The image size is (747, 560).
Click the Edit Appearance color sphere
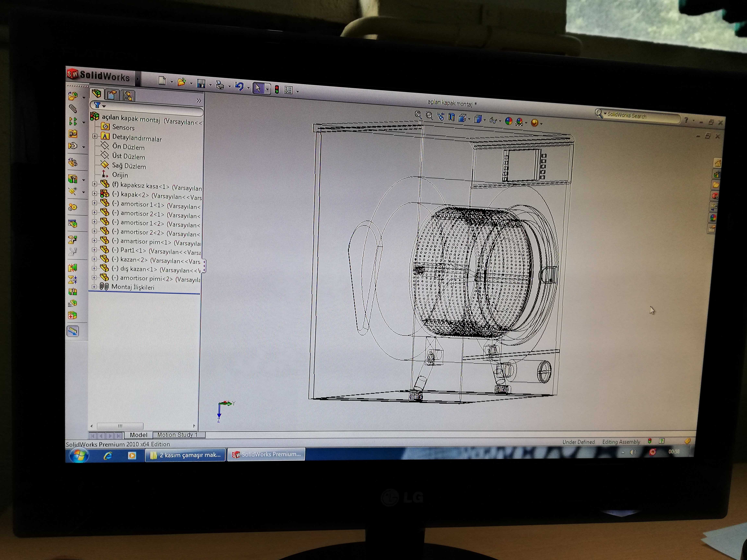point(509,121)
